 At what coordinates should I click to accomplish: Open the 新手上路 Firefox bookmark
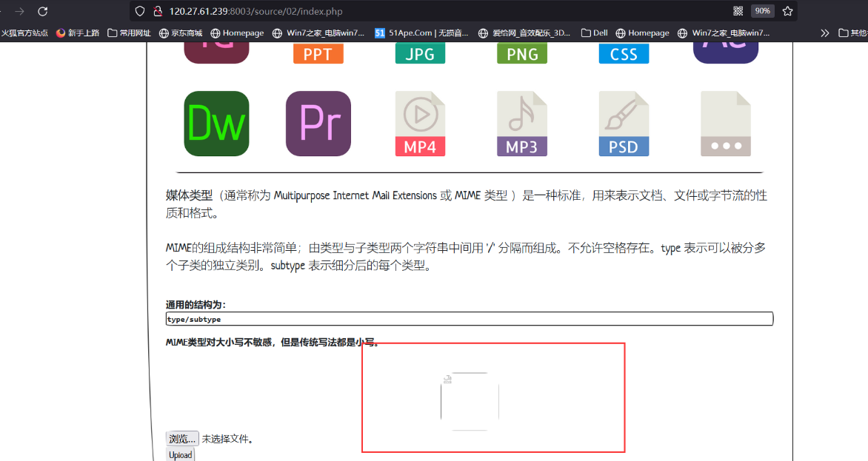[x=78, y=33]
